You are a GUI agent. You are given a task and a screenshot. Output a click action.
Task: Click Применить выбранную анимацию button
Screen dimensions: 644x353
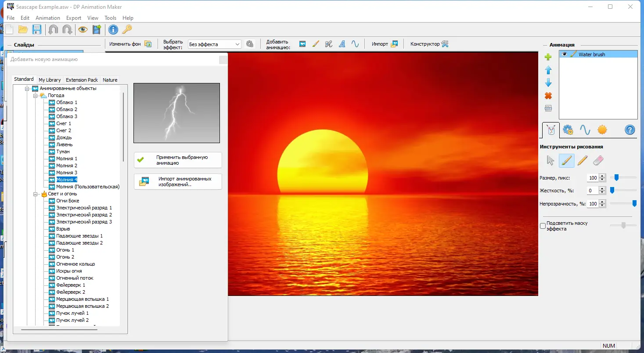click(178, 160)
